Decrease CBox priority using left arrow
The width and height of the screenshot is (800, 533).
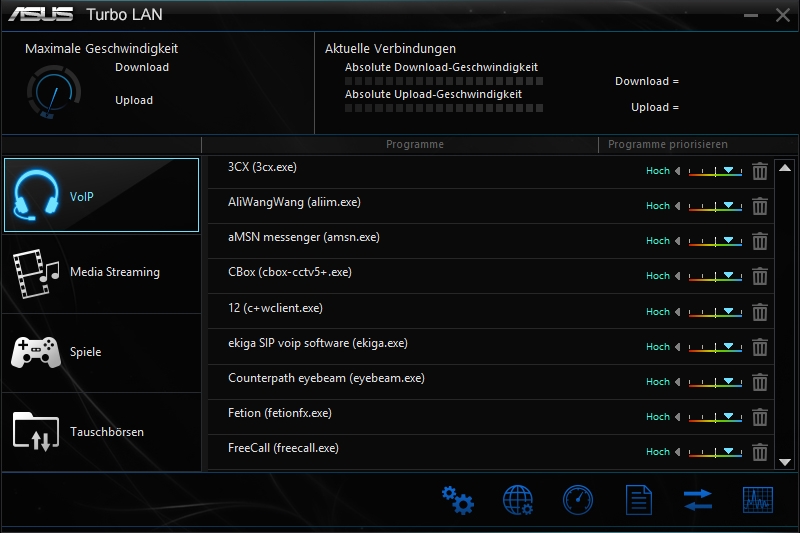(x=678, y=276)
